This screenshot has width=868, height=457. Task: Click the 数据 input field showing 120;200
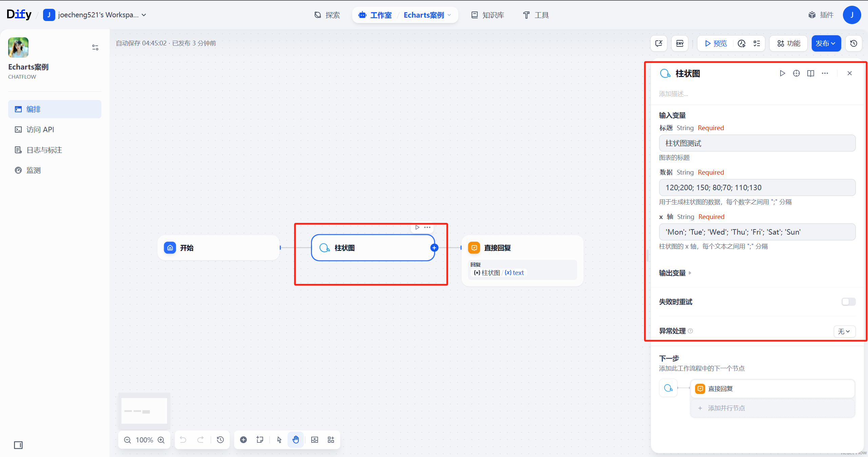coord(757,187)
